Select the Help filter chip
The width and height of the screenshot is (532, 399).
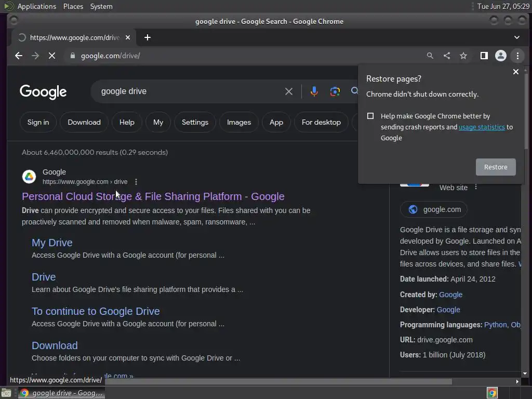127,122
